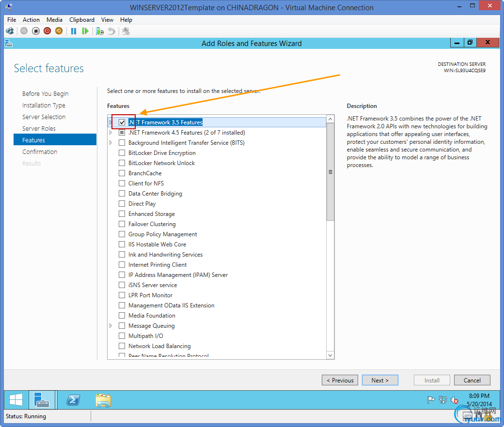Click the Next button
Screen dimensions: 504x427
380,380
